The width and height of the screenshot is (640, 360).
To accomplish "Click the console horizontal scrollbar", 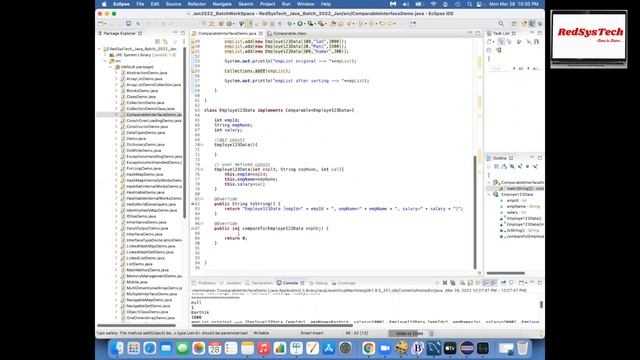I will (272, 325).
